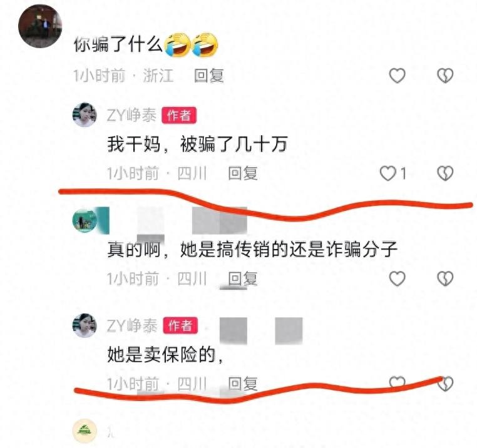Viewport: 477px width, 448px height.
Task: Tap broken heart on "她是卖保险的" reply
Action: pos(445,384)
